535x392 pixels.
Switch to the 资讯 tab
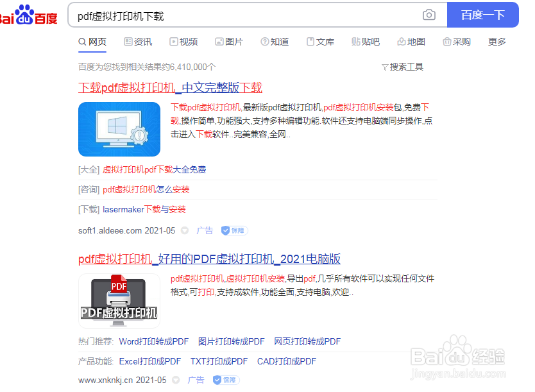pyautogui.click(x=138, y=42)
